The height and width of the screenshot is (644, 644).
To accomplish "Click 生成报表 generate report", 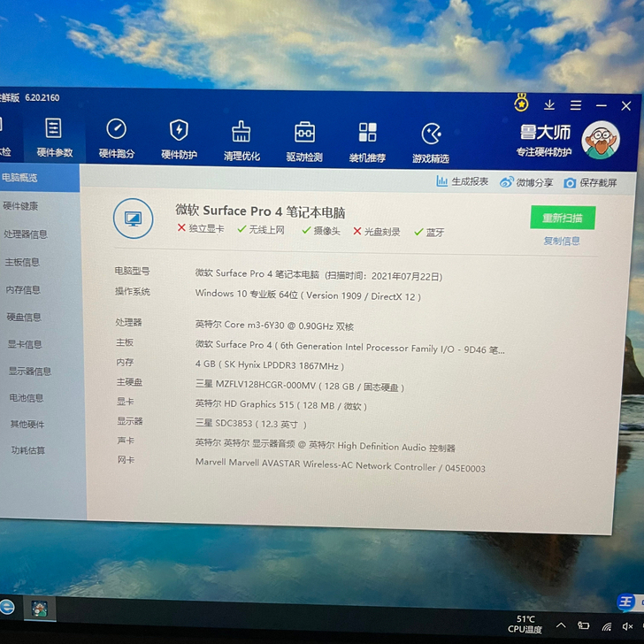I will tap(463, 181).
